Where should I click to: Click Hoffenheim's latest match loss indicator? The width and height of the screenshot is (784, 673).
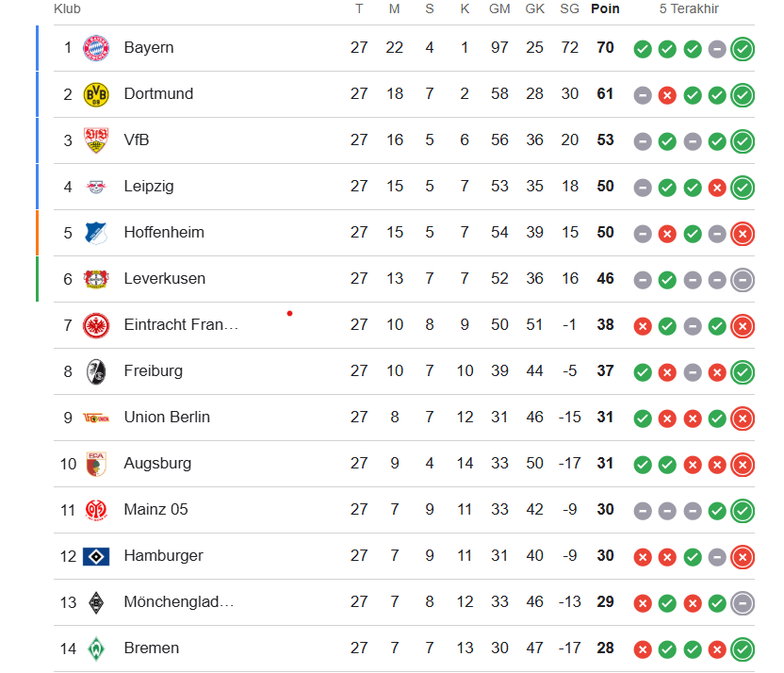(x=743, y=234)
